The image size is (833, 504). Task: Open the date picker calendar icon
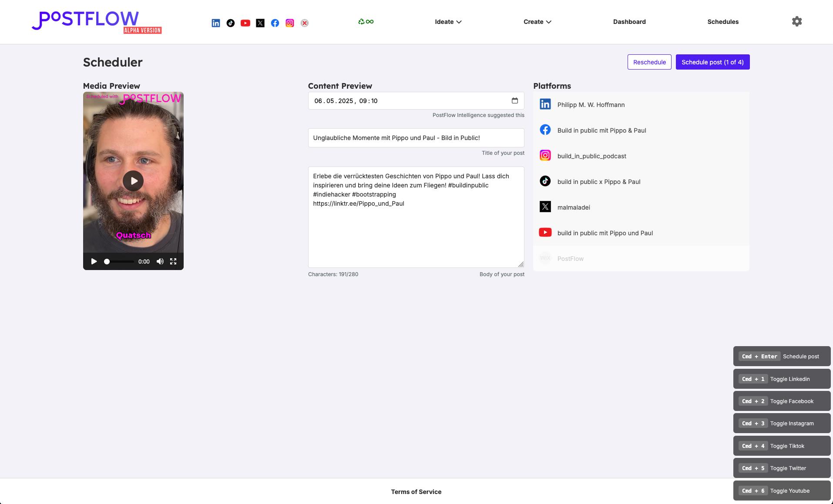[514, 101]
